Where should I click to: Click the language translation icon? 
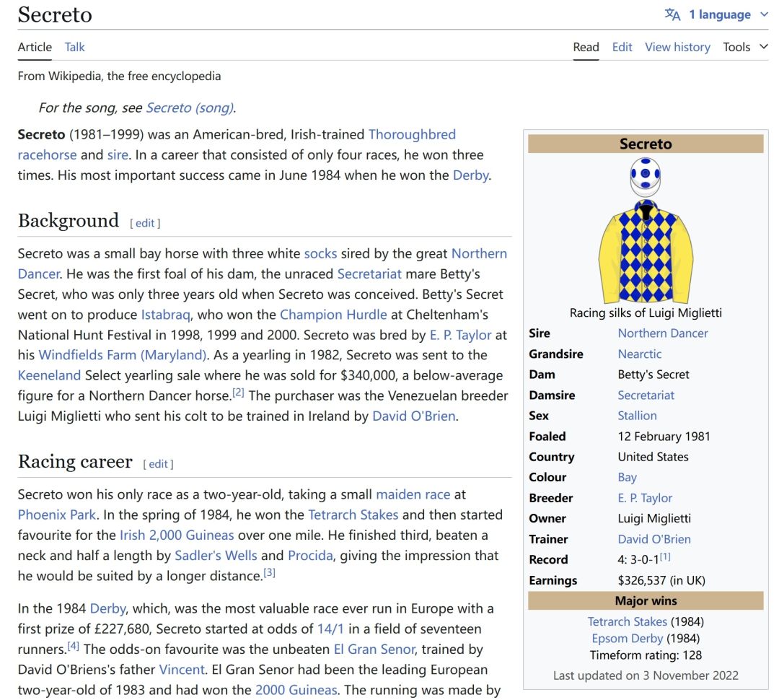coord(672,14)
